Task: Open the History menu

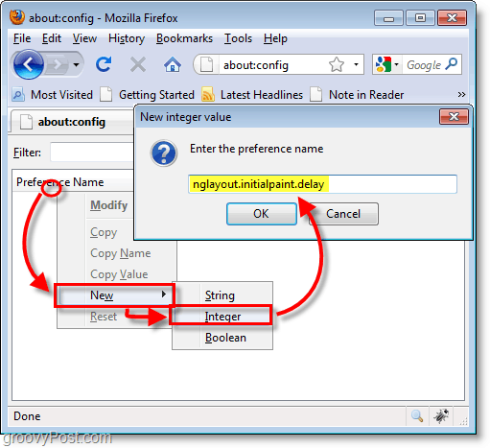Action: pos(127,38)
